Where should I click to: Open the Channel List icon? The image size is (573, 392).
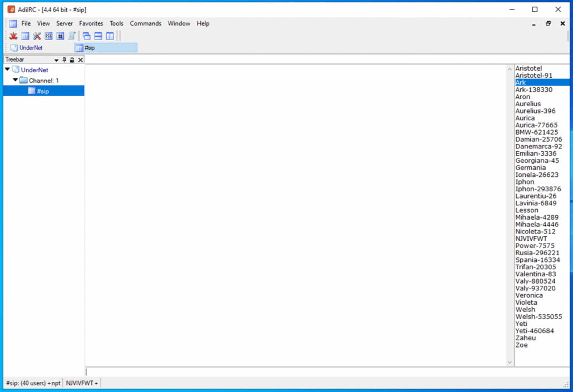60,36
